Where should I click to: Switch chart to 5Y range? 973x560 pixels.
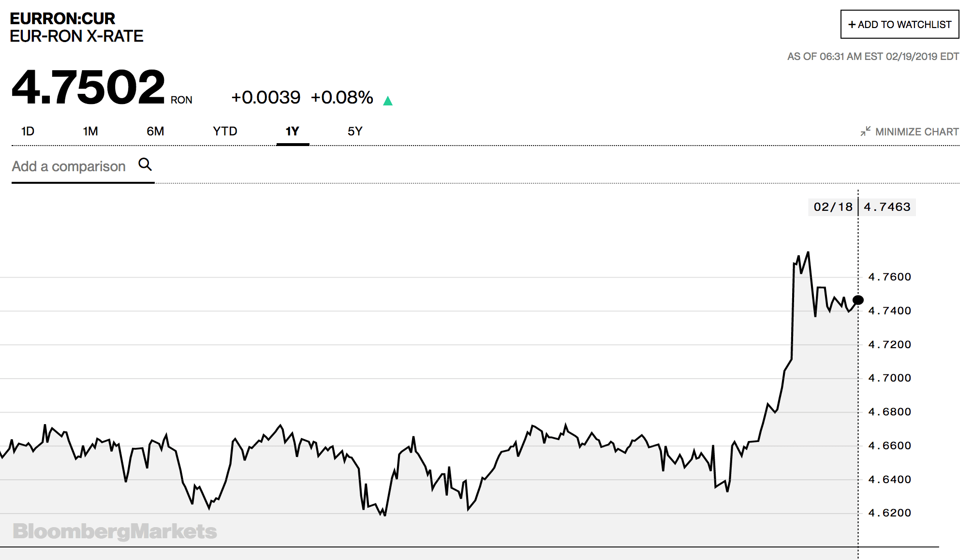355,132
